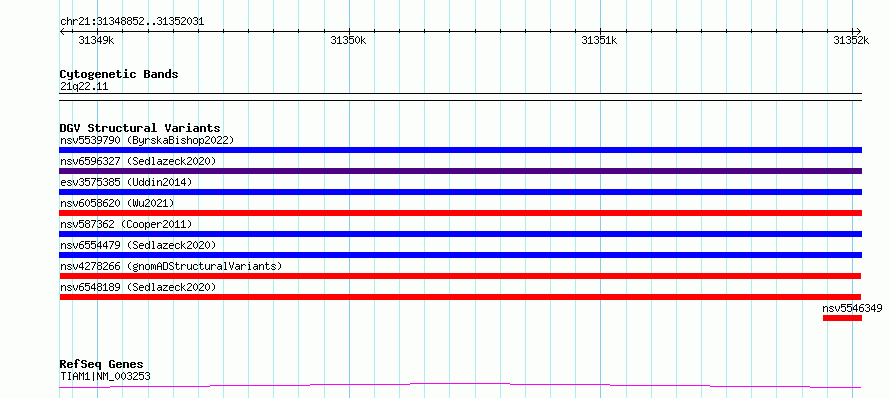Viewport: 890px width, 398px height.
Task: Click the TIAM1|NM_003253 gene label
Action: click(x=105, y=376)
